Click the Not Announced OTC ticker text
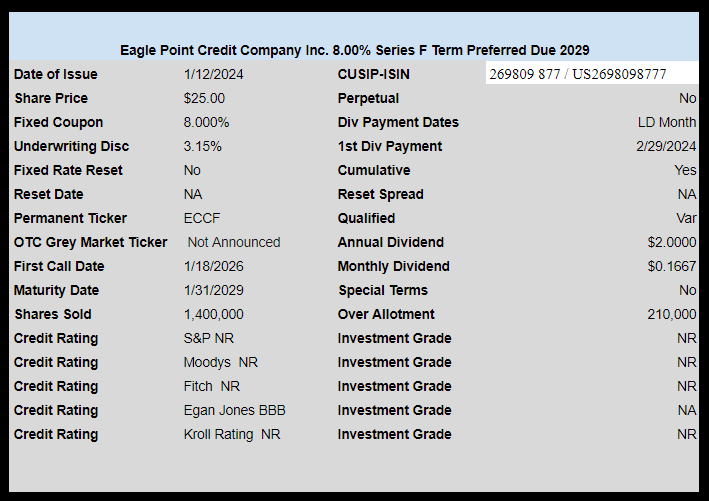 pos(233,242)
